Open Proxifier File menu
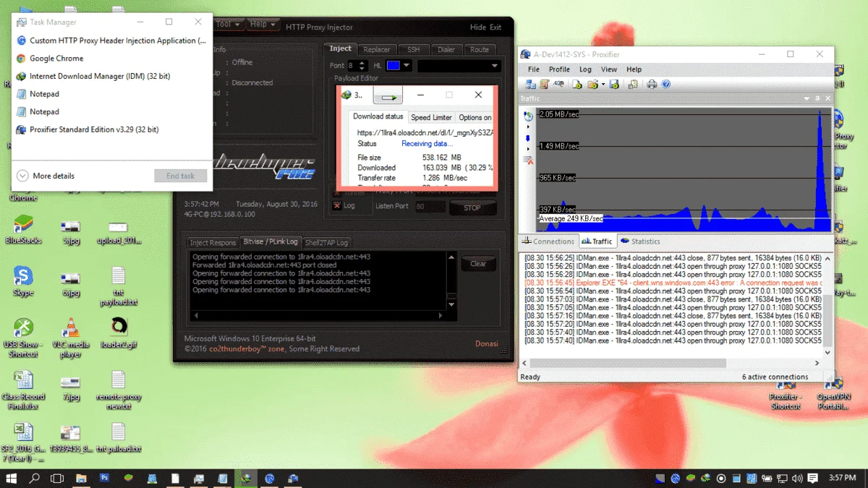 tap(535, 69)
